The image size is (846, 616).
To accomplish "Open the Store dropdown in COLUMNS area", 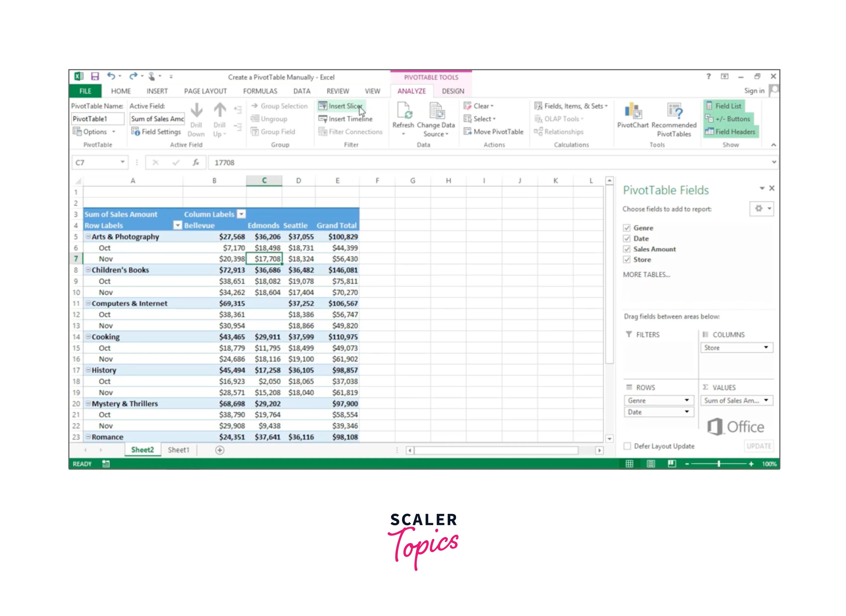I will click(766, 347).
